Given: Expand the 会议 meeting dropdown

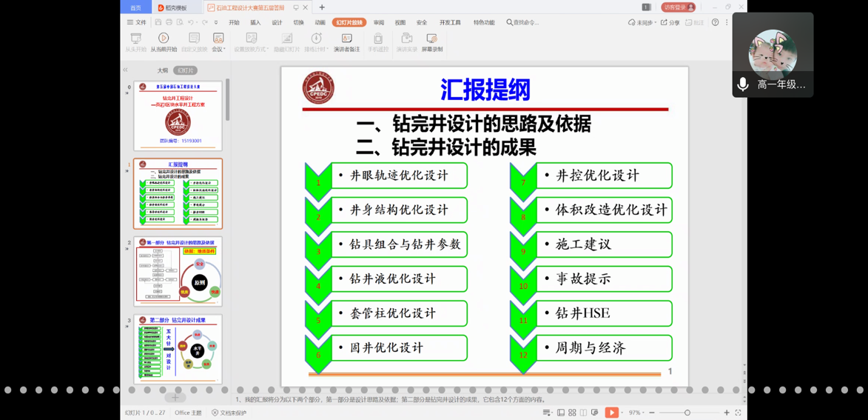Looking at the screenshot, I should pos(218,42).
